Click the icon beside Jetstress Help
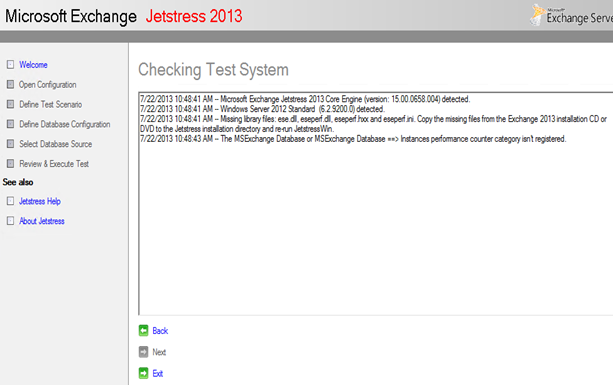 coord(11,201)
